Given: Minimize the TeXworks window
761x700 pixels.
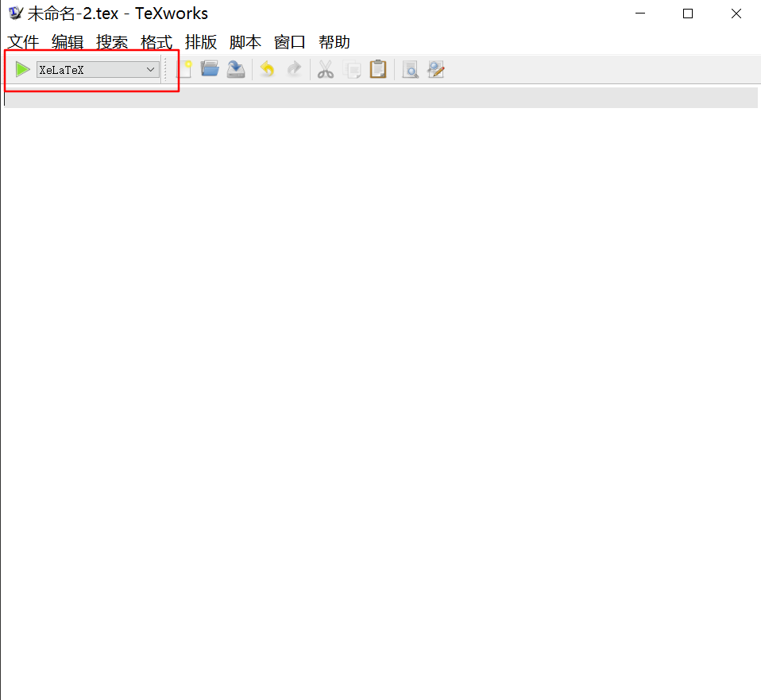Looking at the screenshot, I should (x=640, y=13).
